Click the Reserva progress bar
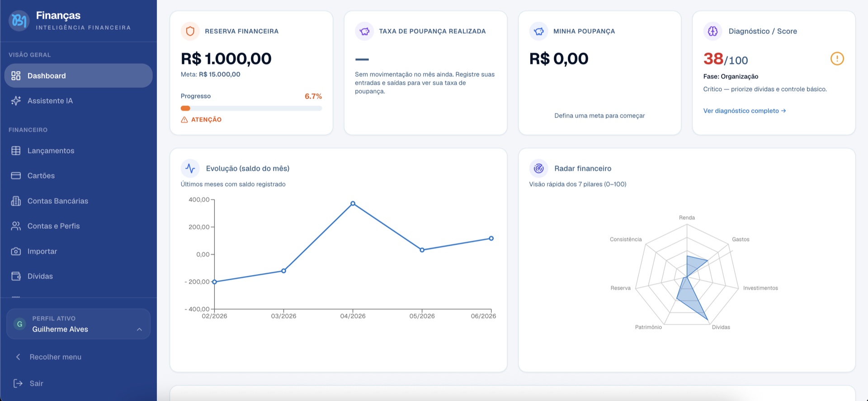The width and height of the screenshot is (868, 401). [x=251, y=108]
